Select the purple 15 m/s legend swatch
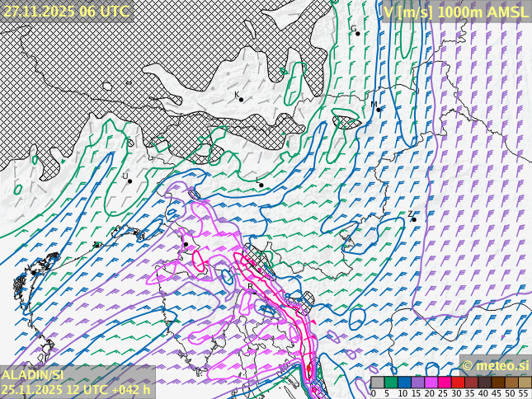The width and height of the screenshot is (532, 399). tap(417, 383)
